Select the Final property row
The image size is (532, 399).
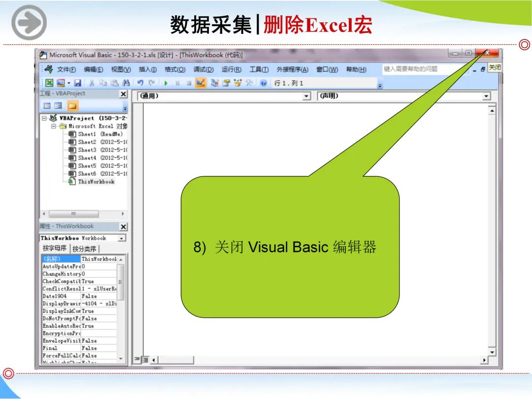click(x=79, y=348)
